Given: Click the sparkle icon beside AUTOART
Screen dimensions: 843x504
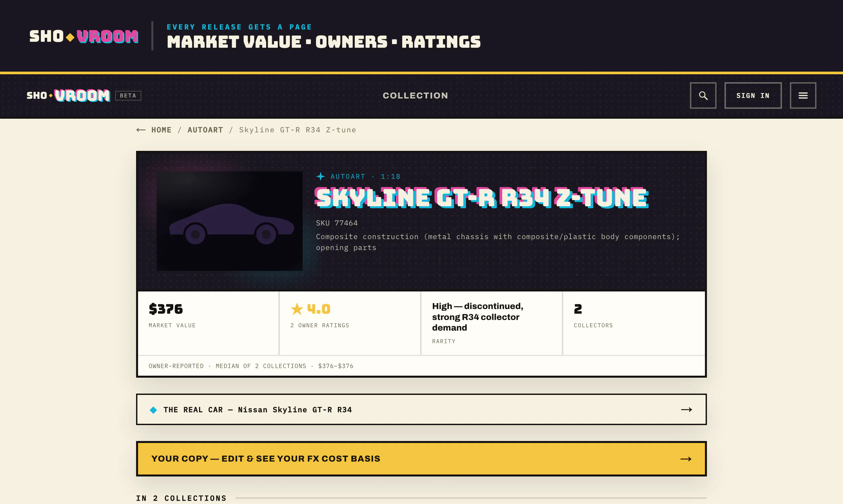Looking at the screenshot, I should point(320,176).
